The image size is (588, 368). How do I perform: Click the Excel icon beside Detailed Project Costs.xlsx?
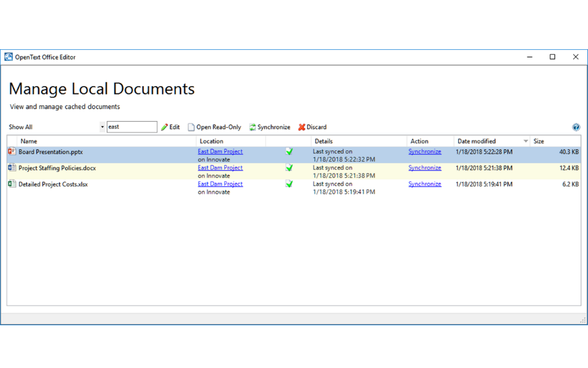(12, 184)
